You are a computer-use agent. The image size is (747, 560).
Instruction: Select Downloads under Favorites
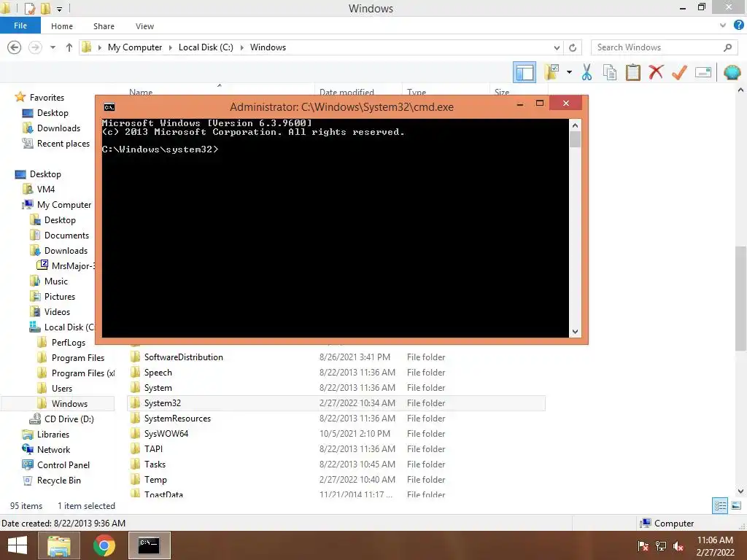click(58, 128)
